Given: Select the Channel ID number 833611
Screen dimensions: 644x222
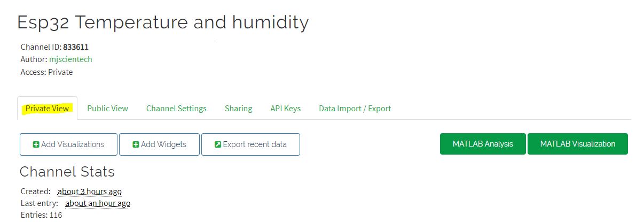Looking at the screenshot, I should 76,47.
